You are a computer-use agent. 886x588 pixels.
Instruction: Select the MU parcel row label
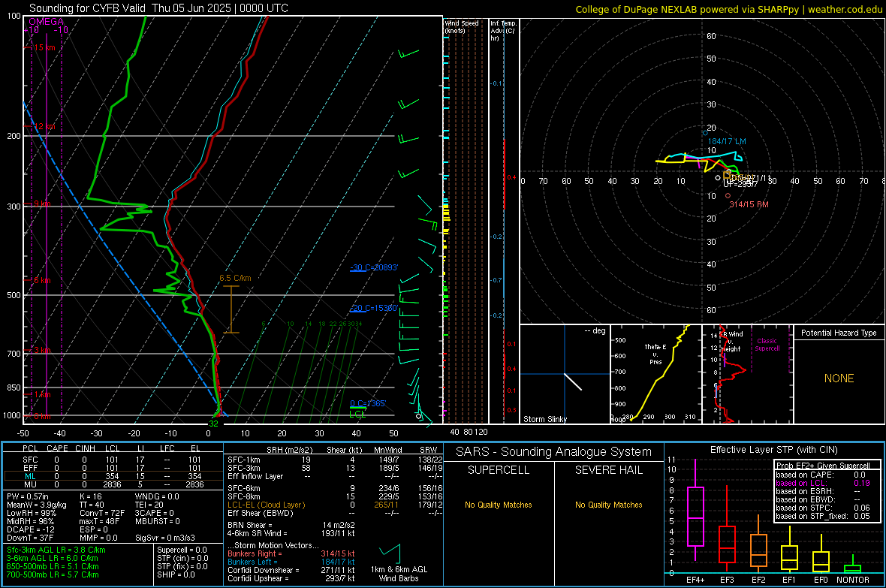point(30,484)
